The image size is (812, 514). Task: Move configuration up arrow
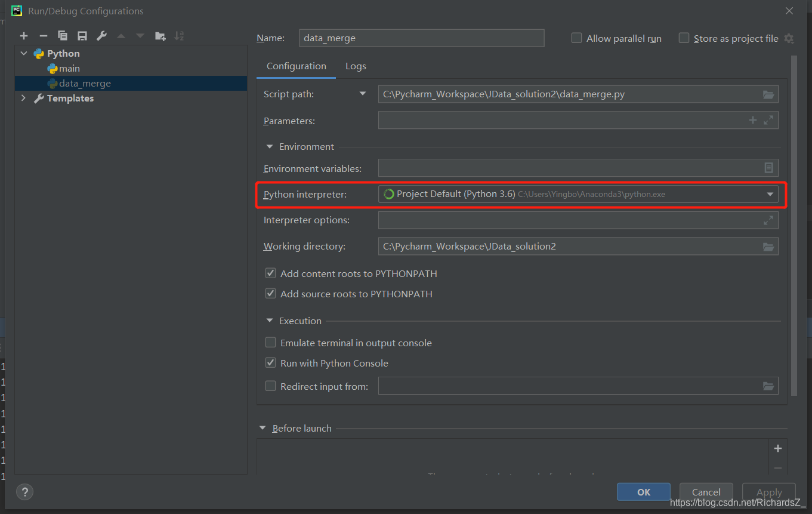121,36
